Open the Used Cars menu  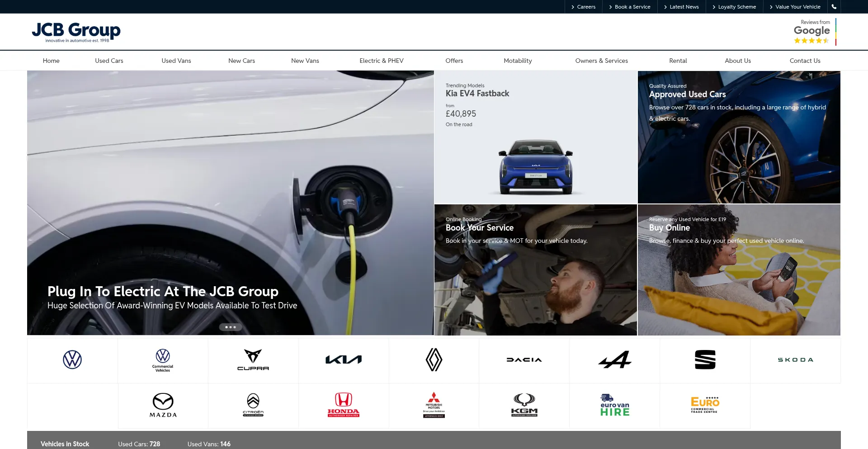[109, 61]
